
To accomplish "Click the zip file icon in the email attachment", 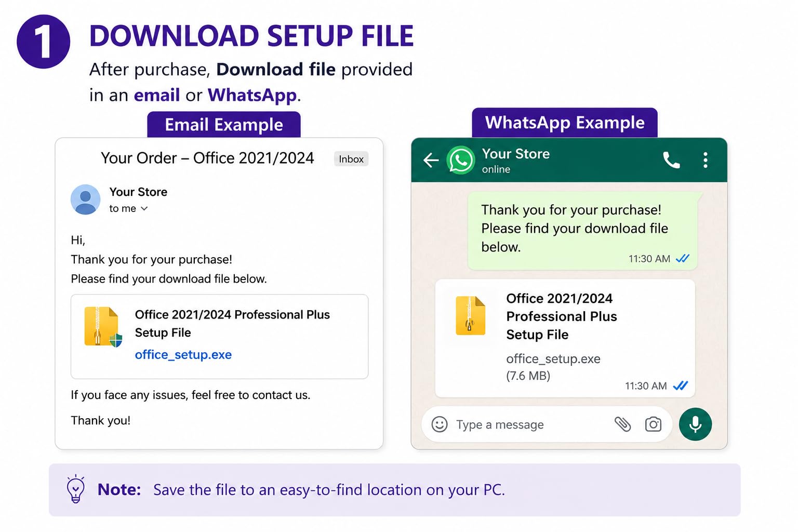I will point(103,327).
